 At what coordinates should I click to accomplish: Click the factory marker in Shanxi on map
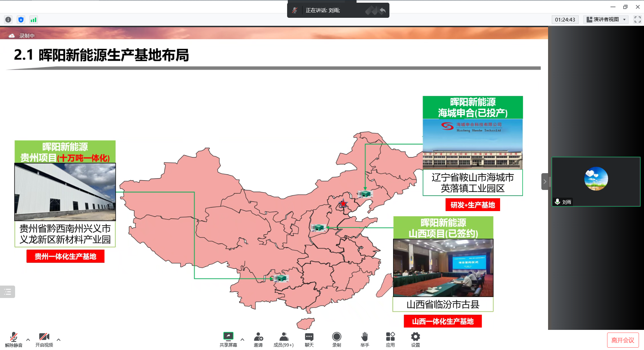[318, 228]
